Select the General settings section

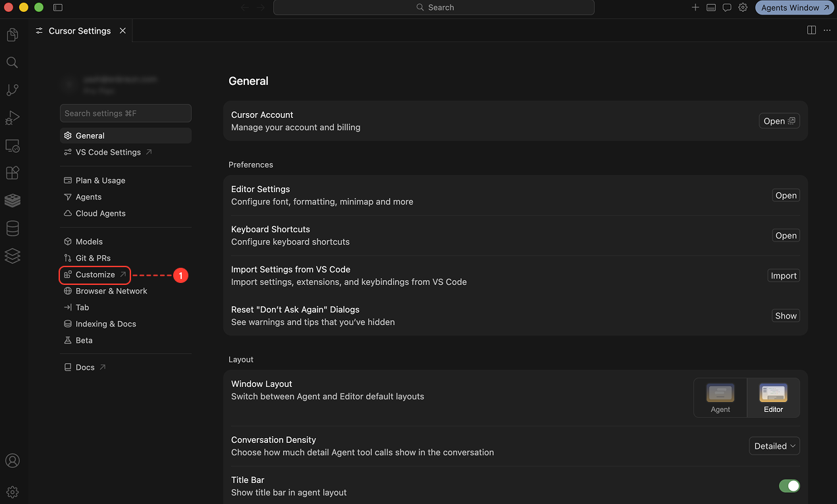pos(126,136)
